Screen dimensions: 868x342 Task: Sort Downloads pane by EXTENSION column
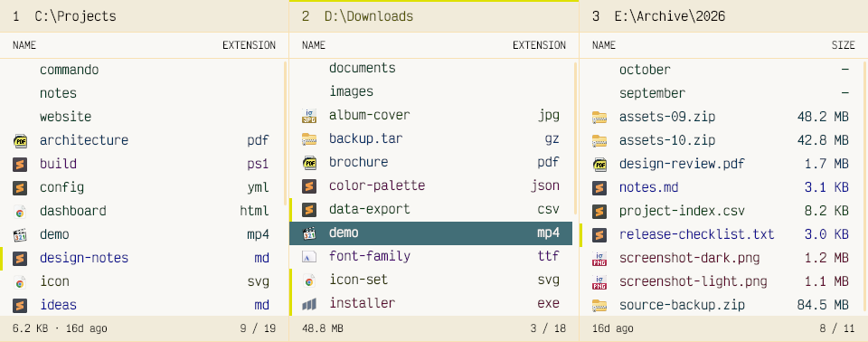539,45
